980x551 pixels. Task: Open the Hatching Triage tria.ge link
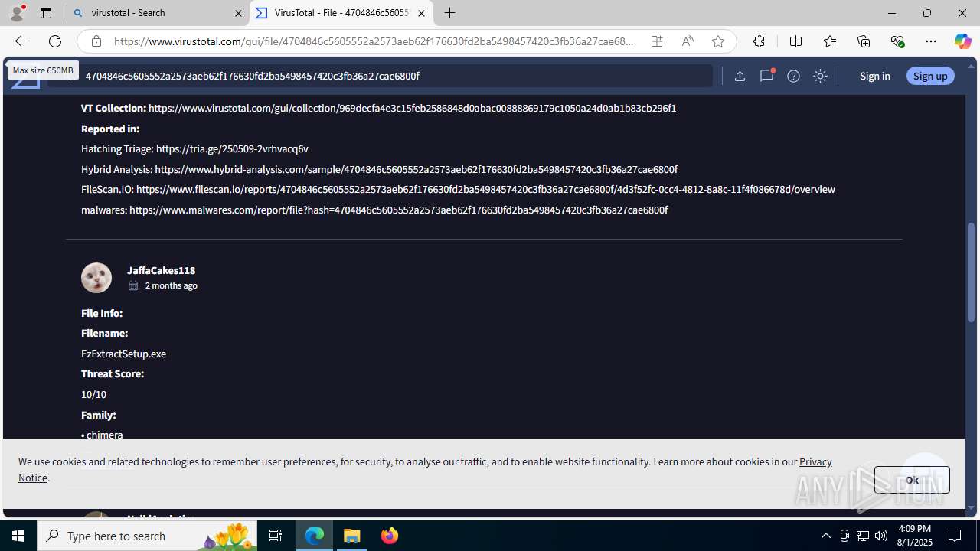tap(232, 148)
